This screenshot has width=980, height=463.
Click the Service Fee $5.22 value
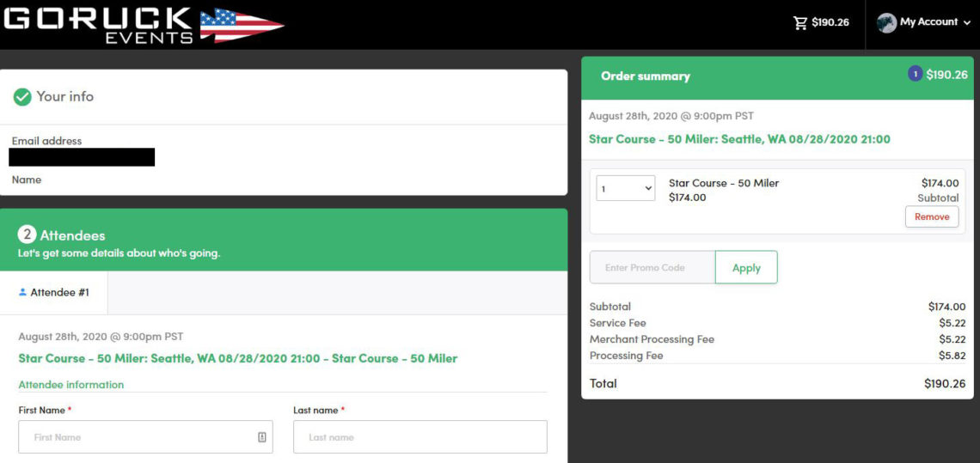click(x=952, y=323)
